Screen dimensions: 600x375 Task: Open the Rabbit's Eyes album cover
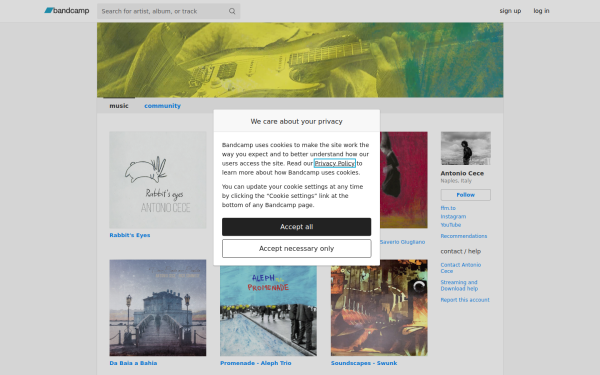[158, 180]
